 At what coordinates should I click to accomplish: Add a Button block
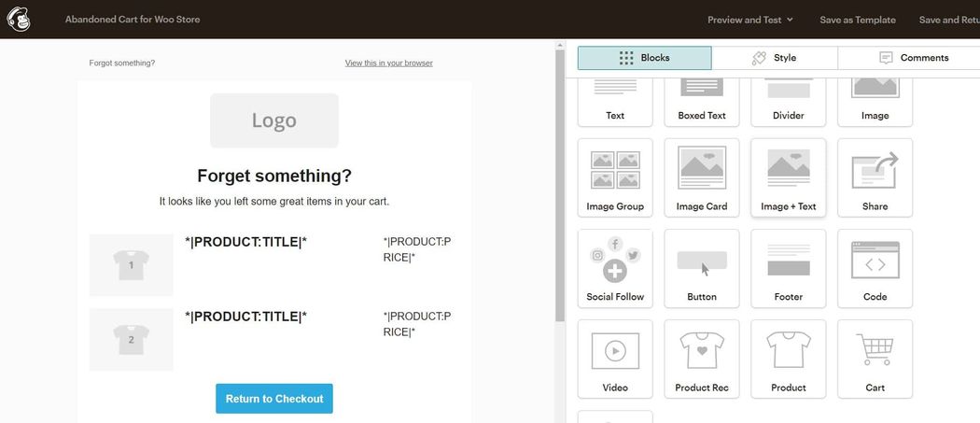click(x=701, y=268)
